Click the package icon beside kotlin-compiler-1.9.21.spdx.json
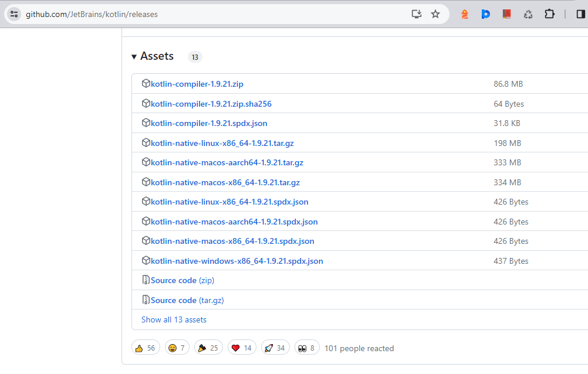Screen dimensions: 588x374 (x=146, y=123)
